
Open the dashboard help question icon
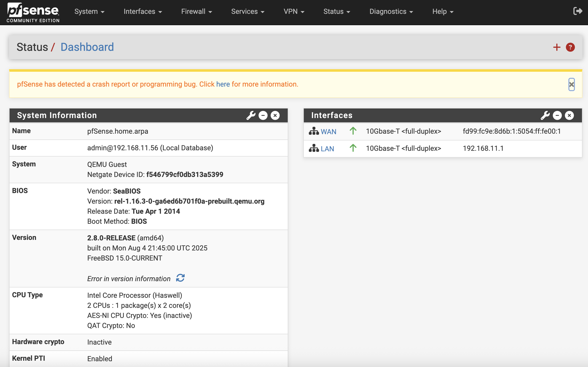pos(570,47)
